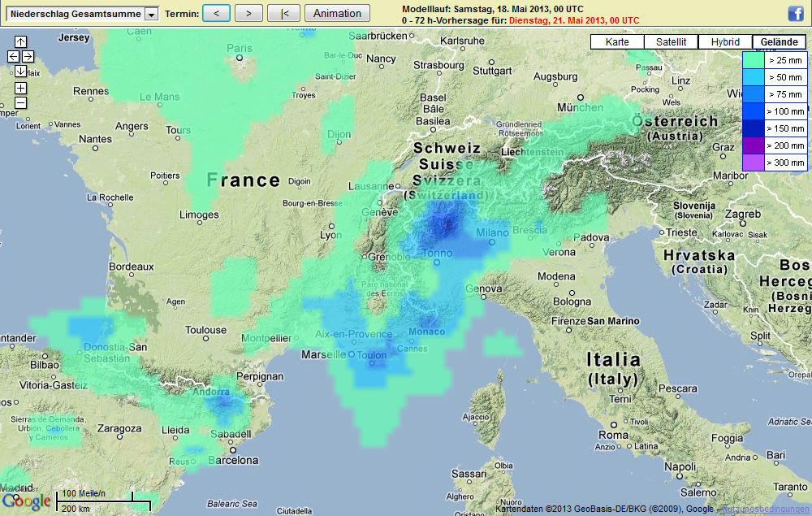Click the Bologna label on the map
Image resolution: width=812 pixels, height=516 pixels.
click(572, 301)
